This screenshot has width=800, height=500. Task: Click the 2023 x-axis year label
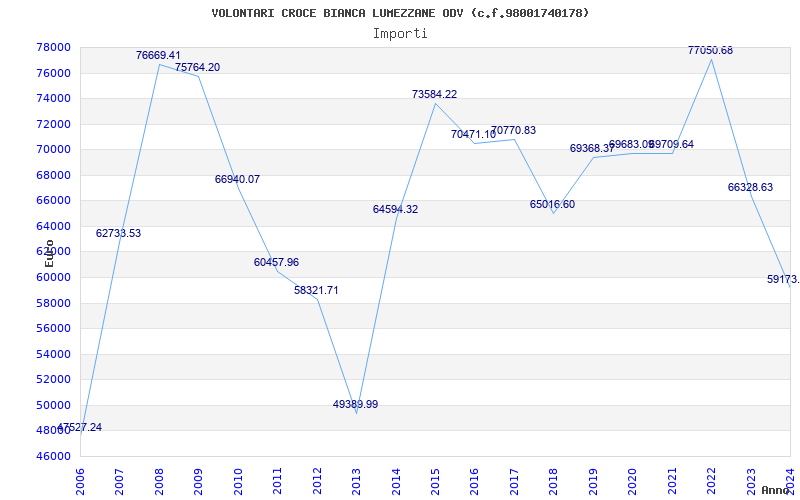[x=751, y=482]
